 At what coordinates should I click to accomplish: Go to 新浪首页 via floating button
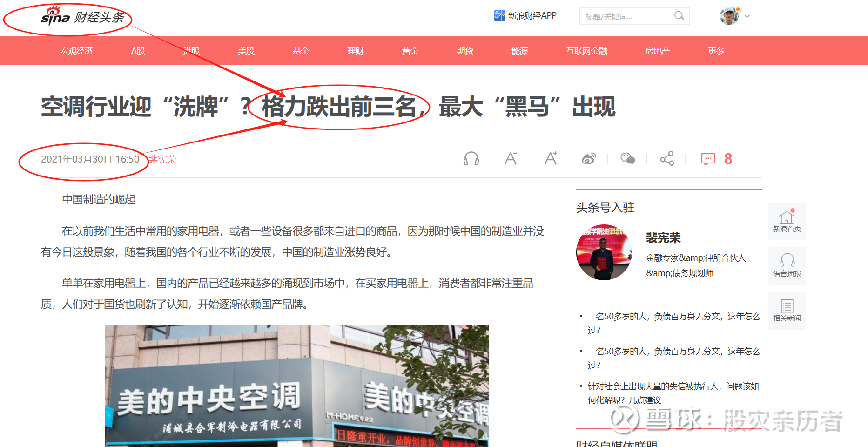[787, 221]
